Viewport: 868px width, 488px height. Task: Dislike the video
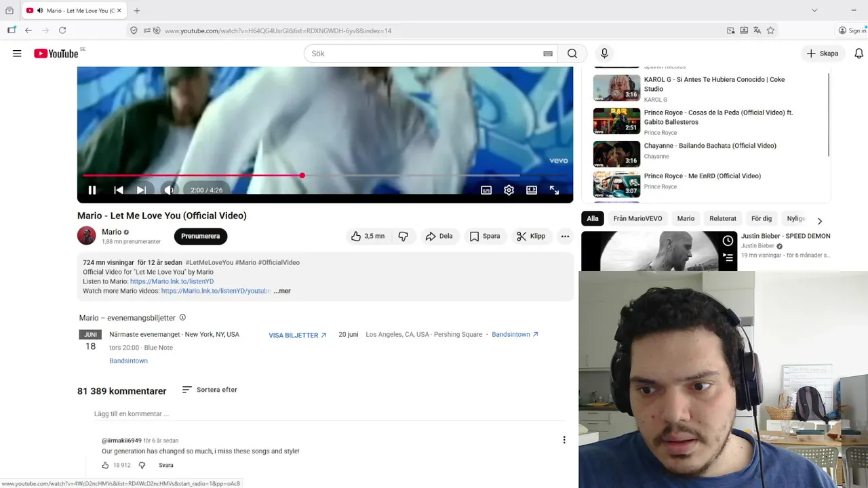pos(403,236)
